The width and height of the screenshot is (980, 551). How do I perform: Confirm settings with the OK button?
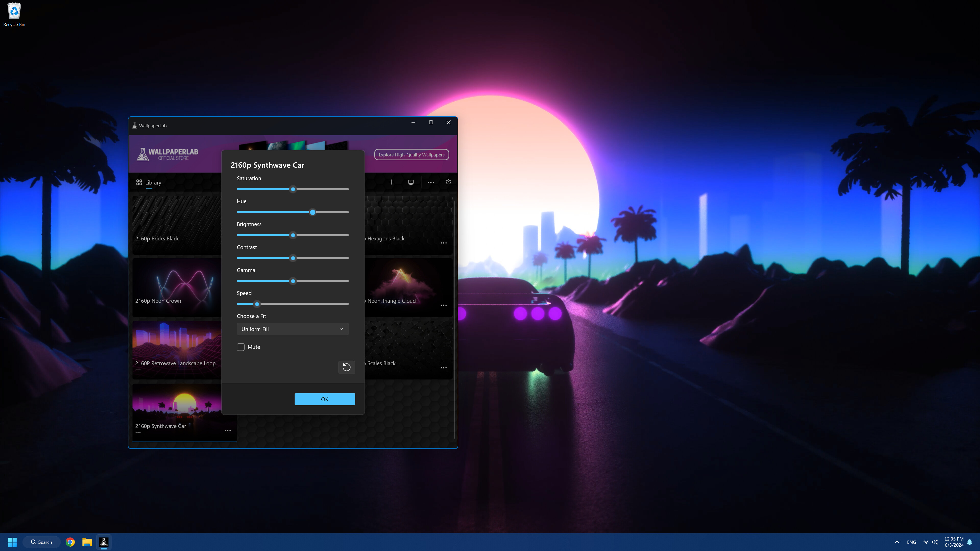pyautogui.click(x=324, y=399)
